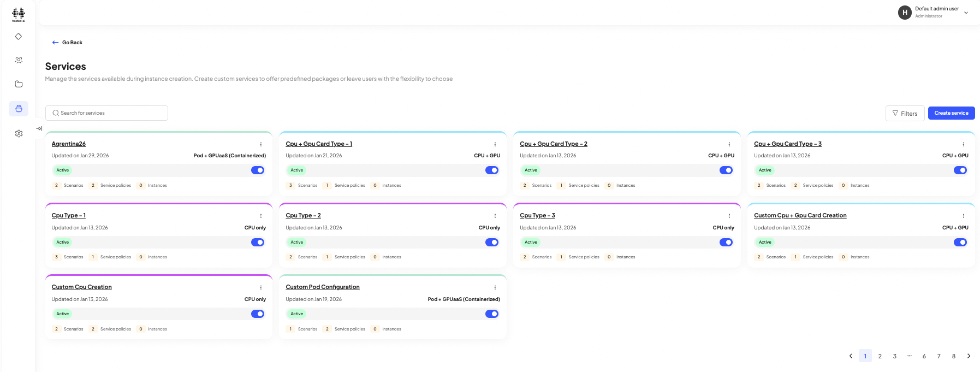Viewport: 980px width, 372px height.
Task: Open three-dot menu on Agrentina26 card
Action: (x=261, y=144)
